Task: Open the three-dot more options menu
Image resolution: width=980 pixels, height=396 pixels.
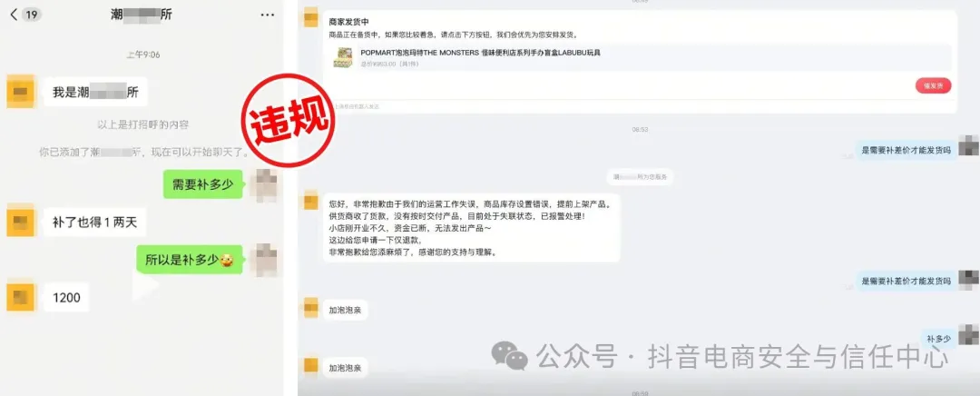Action: tap(268, 15)
